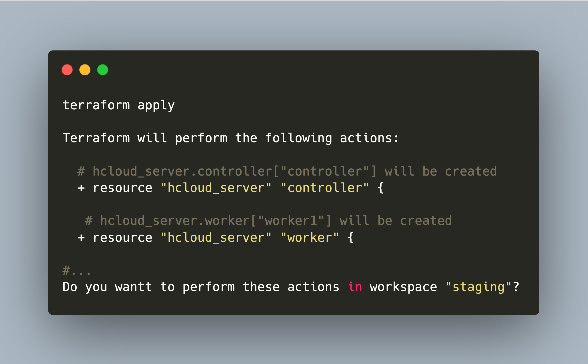
Task: Click the green maximize button
Action: [102, 70]
